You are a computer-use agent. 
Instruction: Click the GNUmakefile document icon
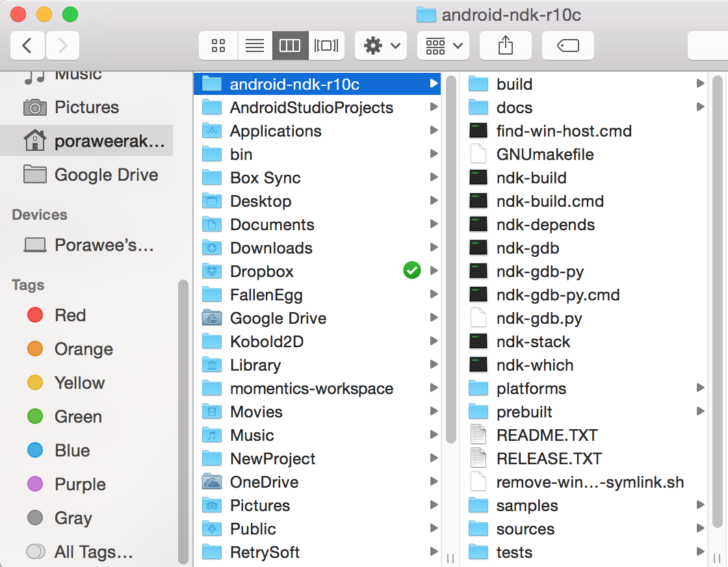coord(478,154)
